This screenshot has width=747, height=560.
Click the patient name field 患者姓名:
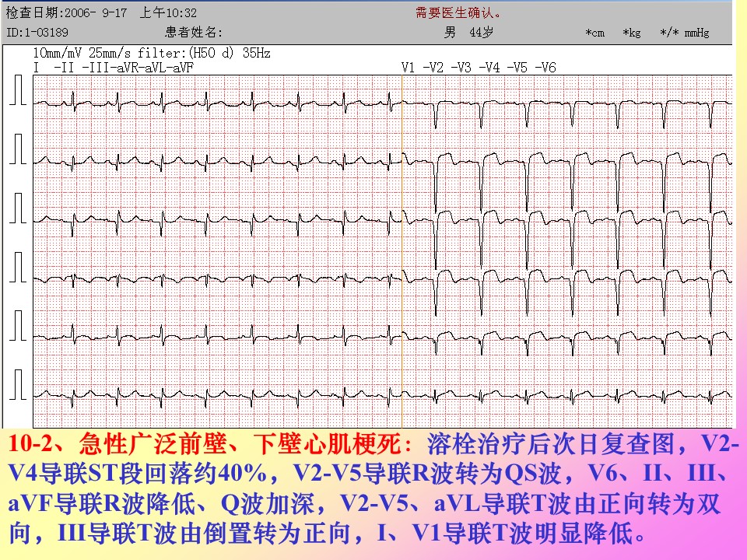coord(194,33)
